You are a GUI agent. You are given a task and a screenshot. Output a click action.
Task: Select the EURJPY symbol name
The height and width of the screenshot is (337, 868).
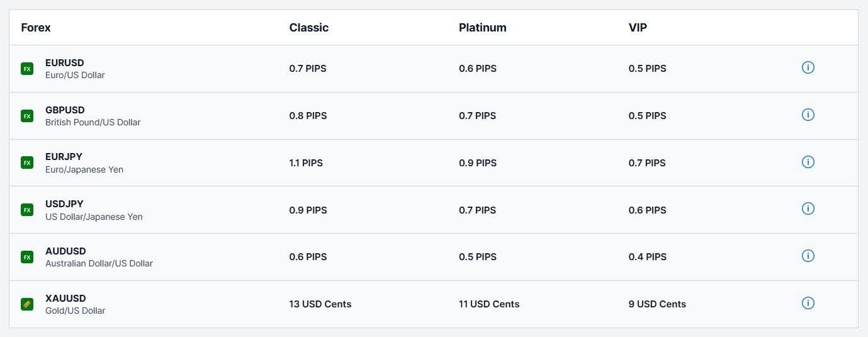point(64,157)
